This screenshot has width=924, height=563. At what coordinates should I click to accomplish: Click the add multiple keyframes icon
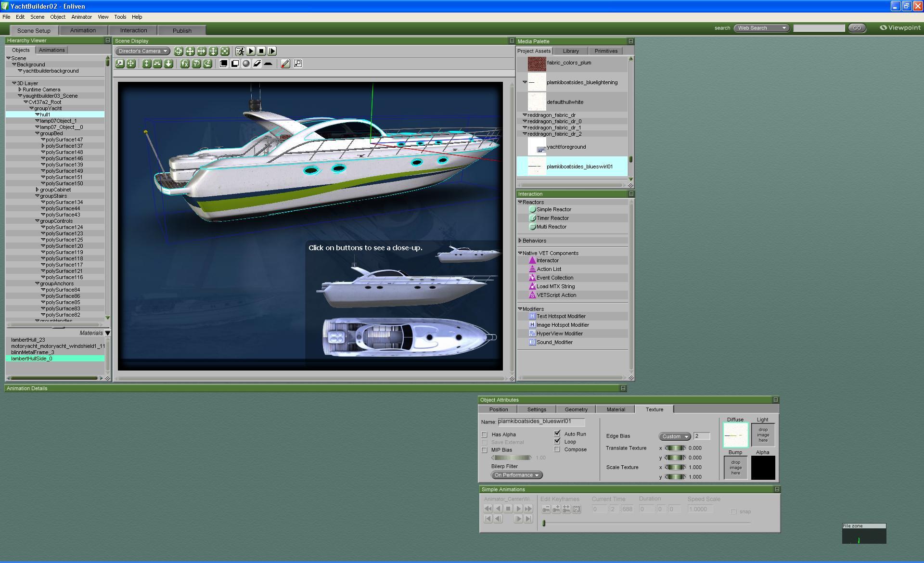(566, 509)
